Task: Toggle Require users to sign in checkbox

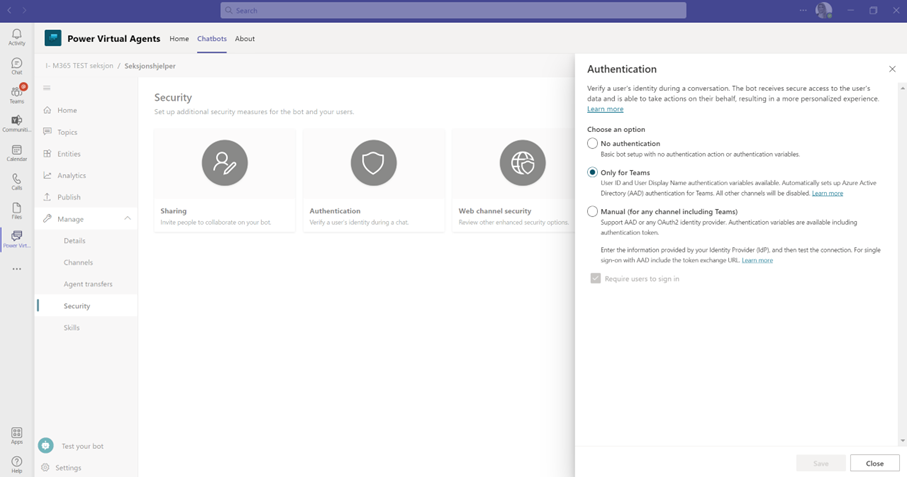Action: pyautogui.click(x=595, y=279)
